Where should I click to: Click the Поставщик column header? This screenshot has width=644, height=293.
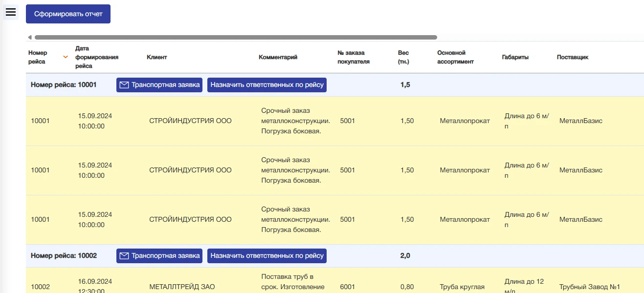(x=572, y=57)
